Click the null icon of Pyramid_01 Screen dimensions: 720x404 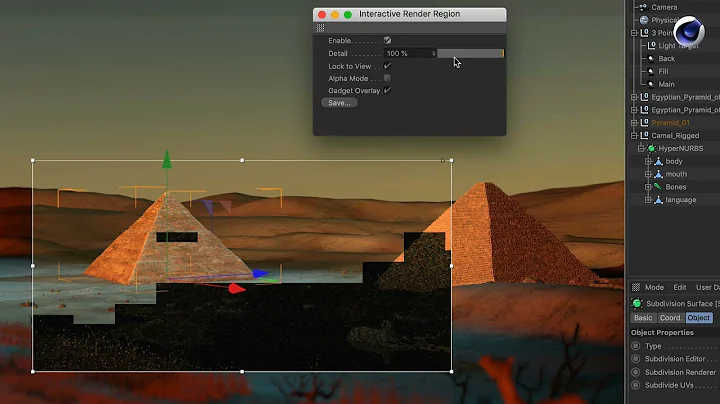[644, 123]
